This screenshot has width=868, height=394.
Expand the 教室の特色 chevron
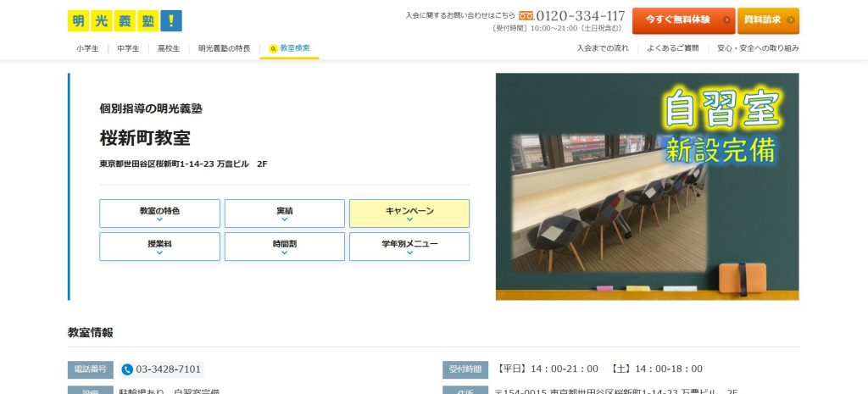(x=159, y=219)
